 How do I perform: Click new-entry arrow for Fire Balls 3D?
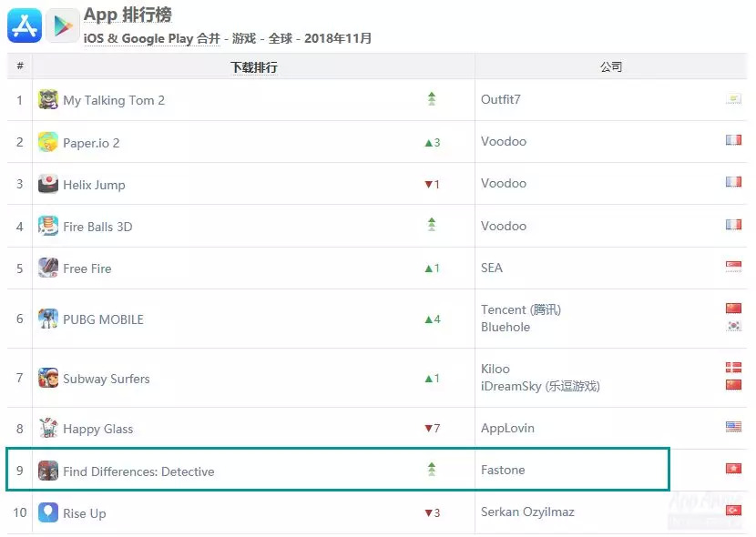coord(432,225)
